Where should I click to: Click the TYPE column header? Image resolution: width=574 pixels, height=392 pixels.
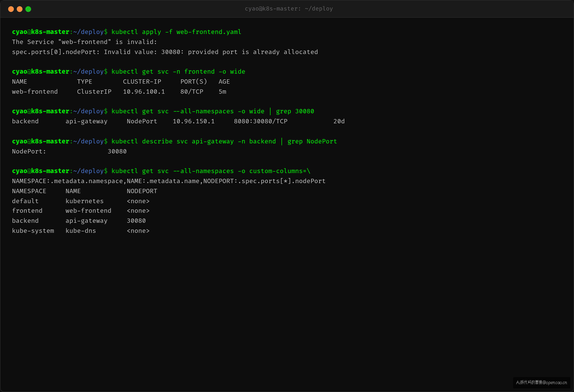[84, 82]
